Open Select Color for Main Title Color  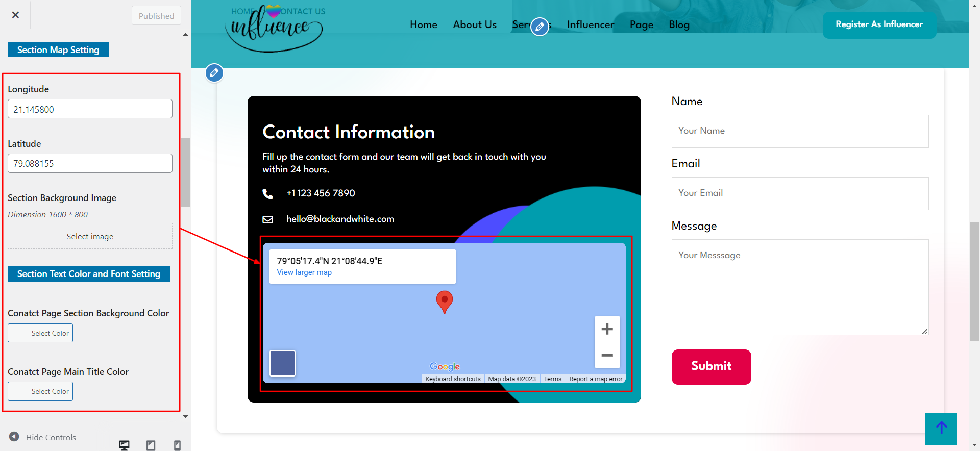40,391
